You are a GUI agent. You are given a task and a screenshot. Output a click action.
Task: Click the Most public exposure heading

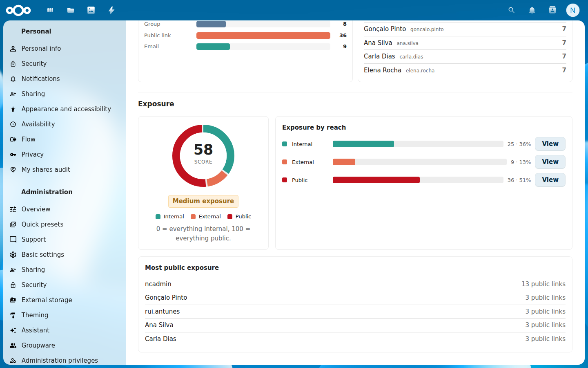click(x=182, y=268)
